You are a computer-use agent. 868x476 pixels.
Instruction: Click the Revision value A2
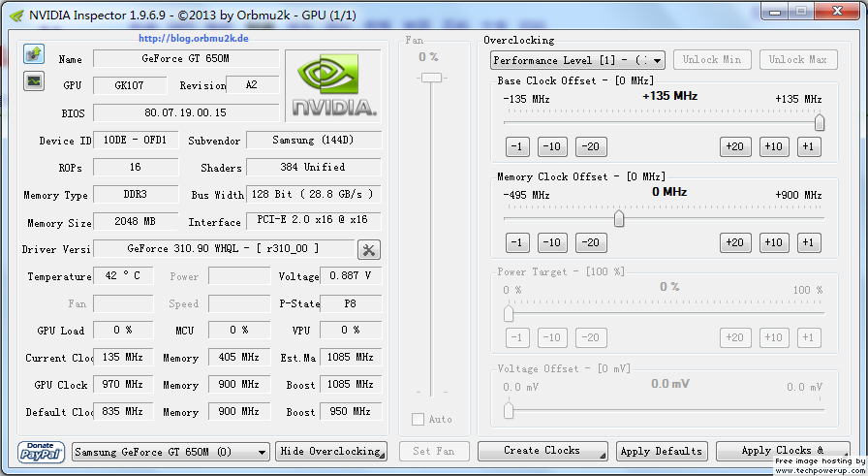(252, 85)
